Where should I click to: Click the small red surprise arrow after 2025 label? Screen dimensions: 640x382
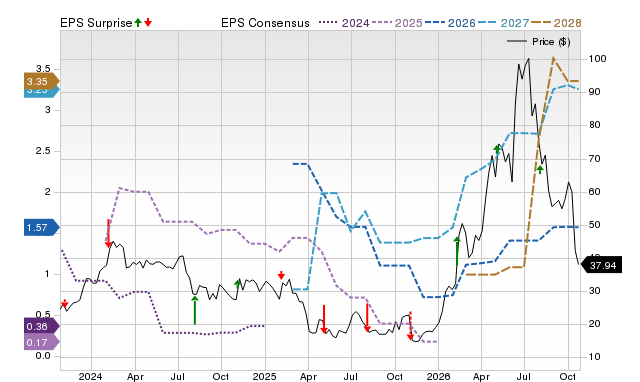pyautogui.click(x=281, y=275)
